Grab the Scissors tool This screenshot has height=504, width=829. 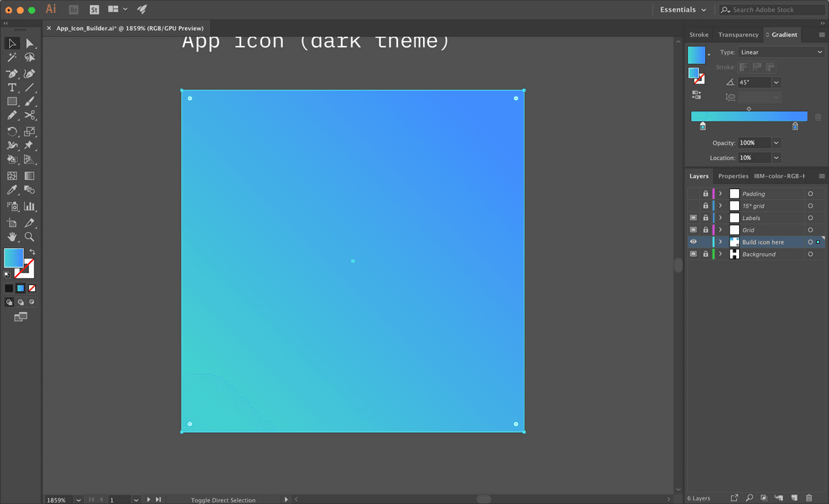[x=30, y=115]
